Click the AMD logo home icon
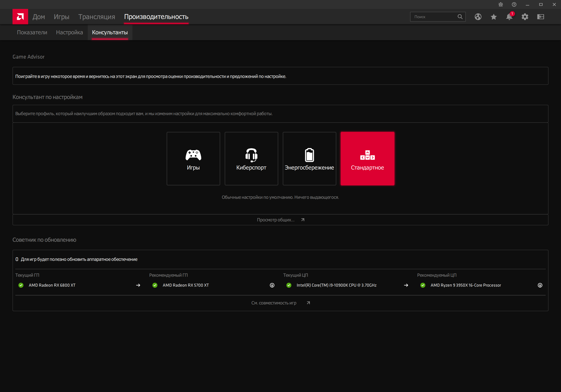This screenshot has width=561, height=392. (20, 17)
